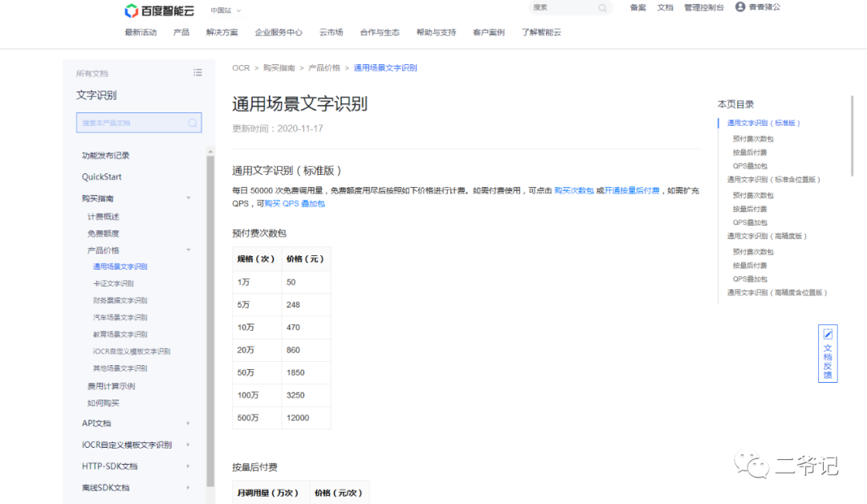Screen dimensions: 867x504
Task: Expand the 离线SDK文档 section arrow
Action: click(x=189, y=487)
